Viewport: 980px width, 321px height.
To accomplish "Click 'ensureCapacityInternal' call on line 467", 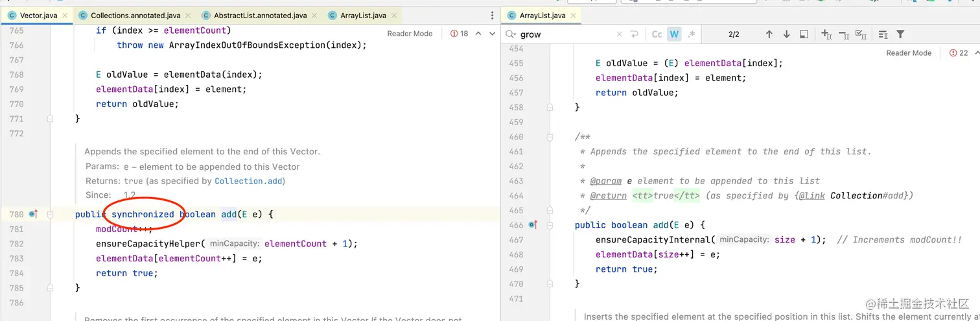I will click(653, 239).
